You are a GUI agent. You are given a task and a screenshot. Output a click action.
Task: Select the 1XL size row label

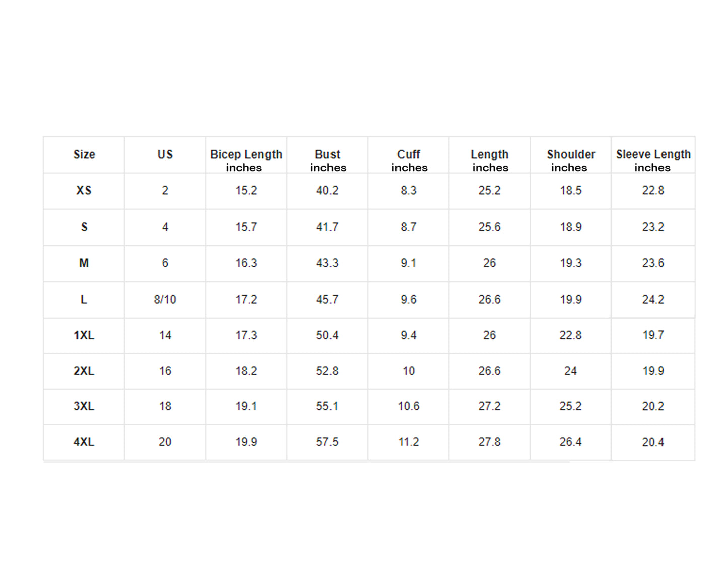[x=84, y=335]
